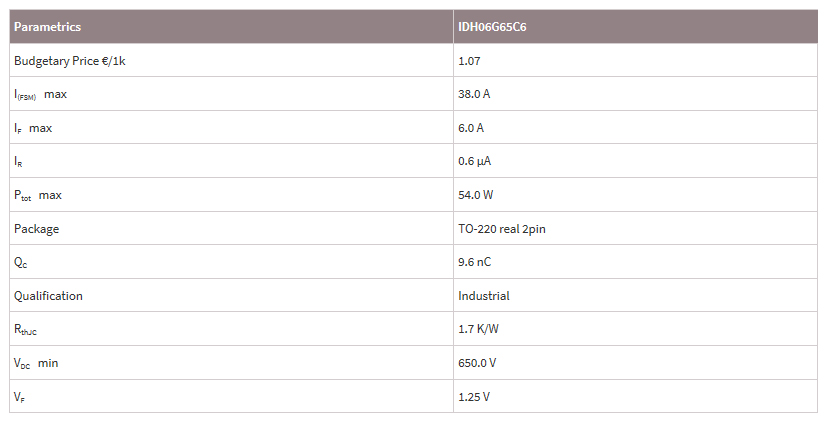The width and height of the screenshot is (825, 425).
Task: Select the IR parameter label
Action: coord(18,162)
